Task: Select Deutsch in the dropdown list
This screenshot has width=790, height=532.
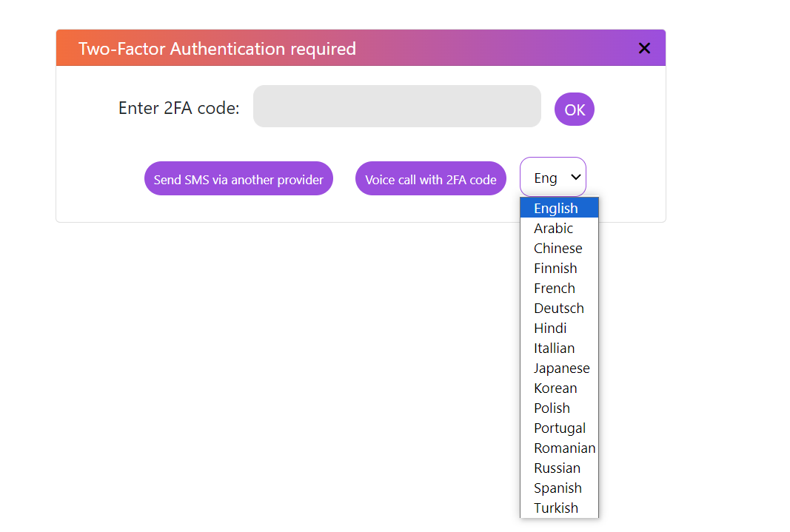Action: click(x=558, y=308)
